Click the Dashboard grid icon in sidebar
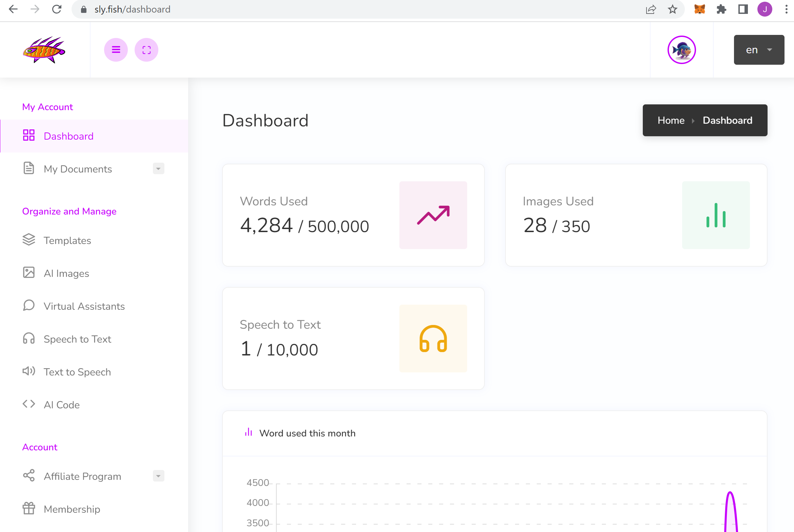The height and width of the screenshot is (532, 794). (x=29, y=136)
